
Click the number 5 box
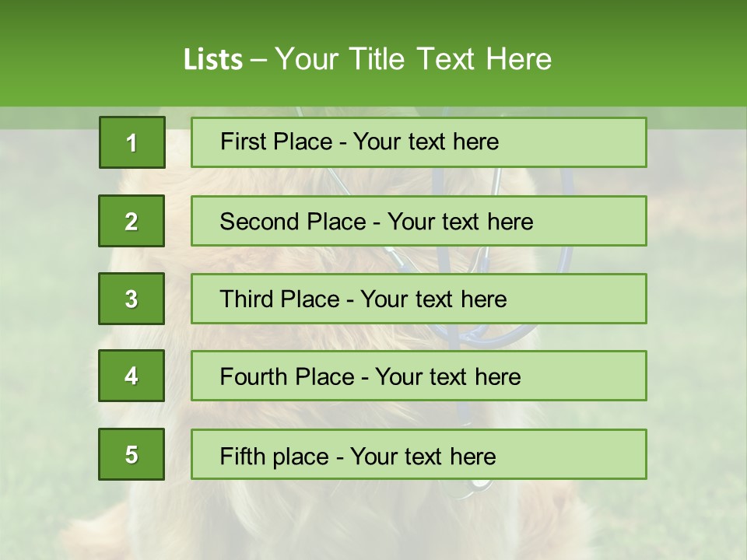click(x=132, y=454)
